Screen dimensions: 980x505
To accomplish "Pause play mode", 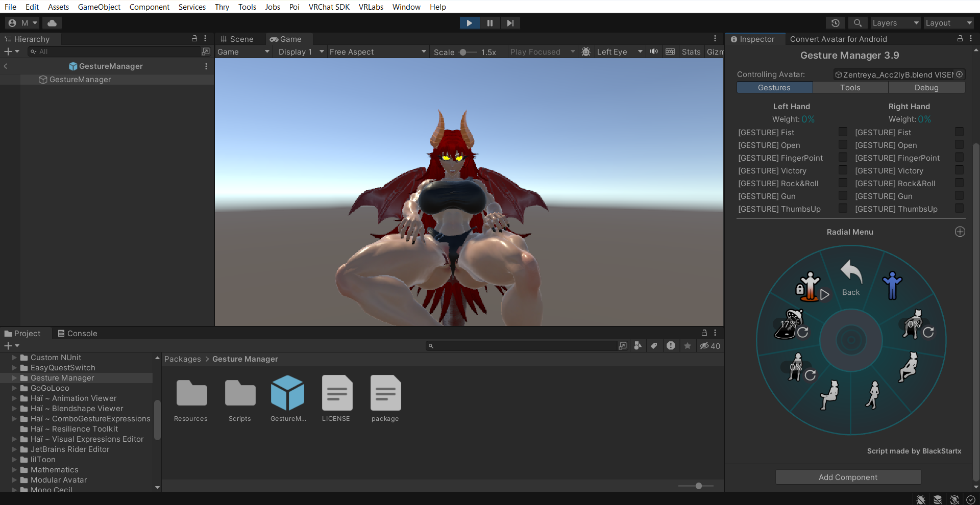I will coord(490,23).
